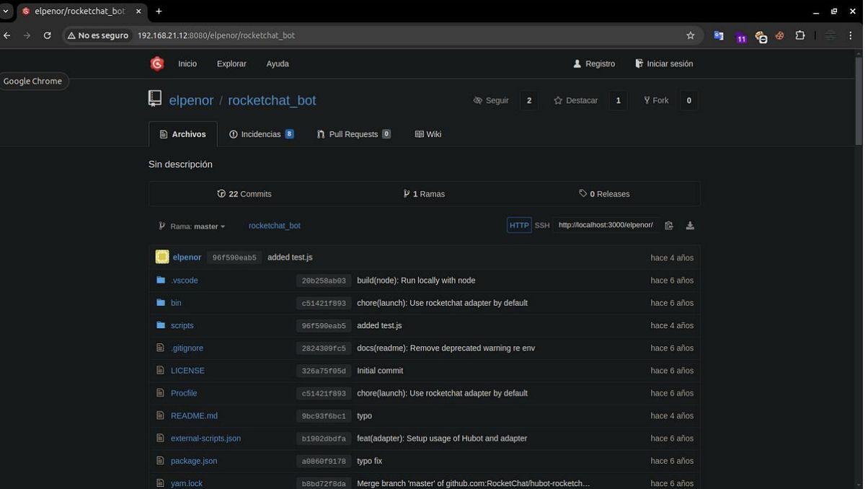868x489 pixels.
Task: Click the Iniciar sesión link
Action: tap(664, 64)
